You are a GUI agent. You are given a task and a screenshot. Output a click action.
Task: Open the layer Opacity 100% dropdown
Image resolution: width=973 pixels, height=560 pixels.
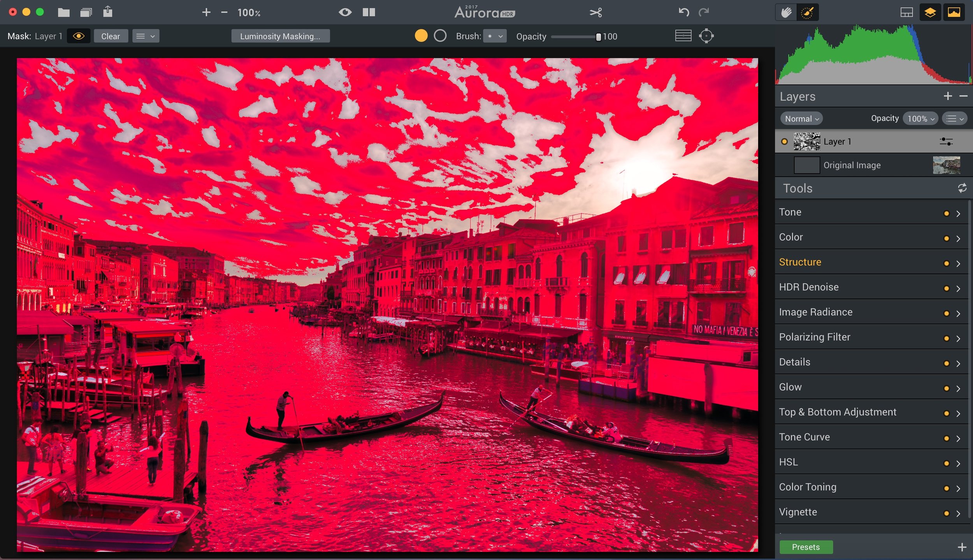pos(920,119)
